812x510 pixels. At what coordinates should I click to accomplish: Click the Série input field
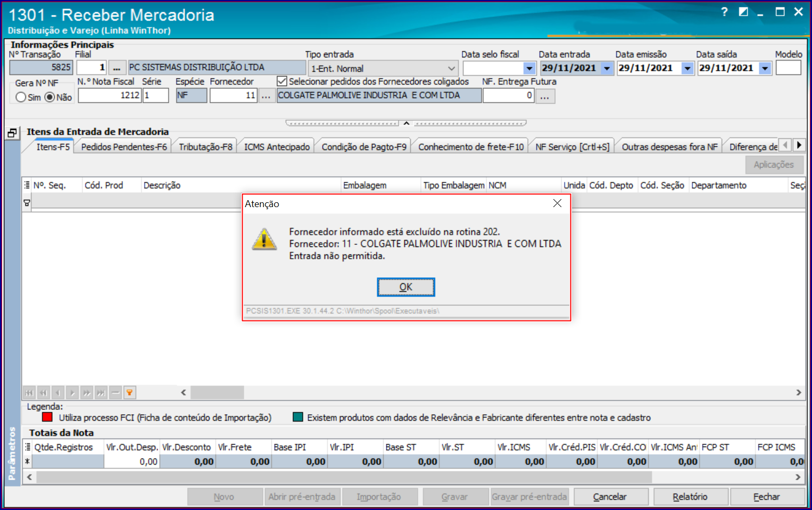[x=156, y=95]
